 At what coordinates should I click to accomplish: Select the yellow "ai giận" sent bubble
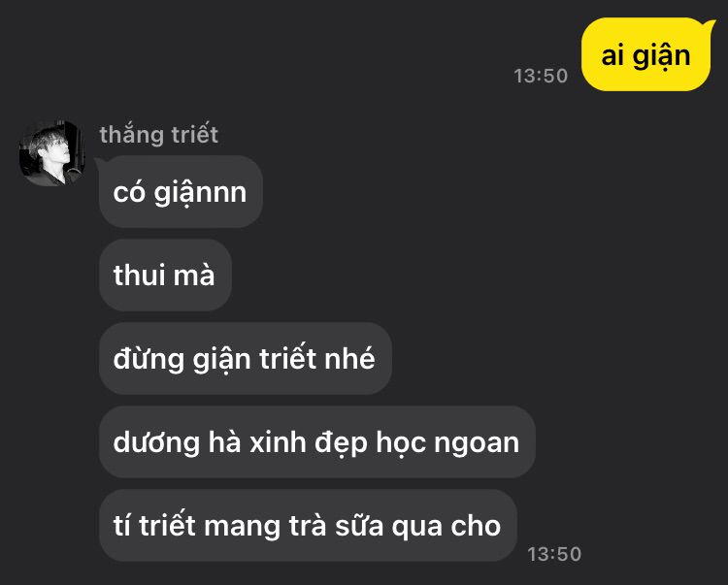click(646, 54)
